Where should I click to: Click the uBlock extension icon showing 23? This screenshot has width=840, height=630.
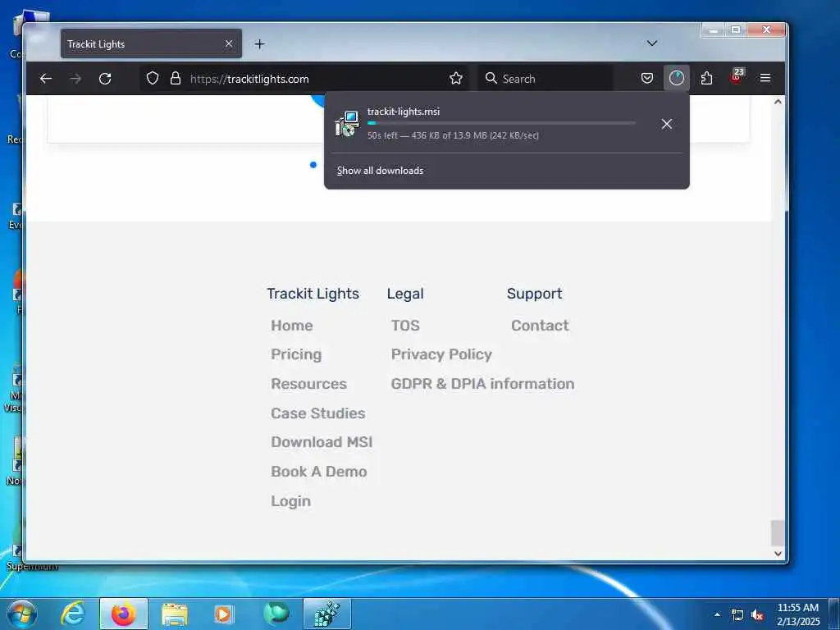[737, 78]
